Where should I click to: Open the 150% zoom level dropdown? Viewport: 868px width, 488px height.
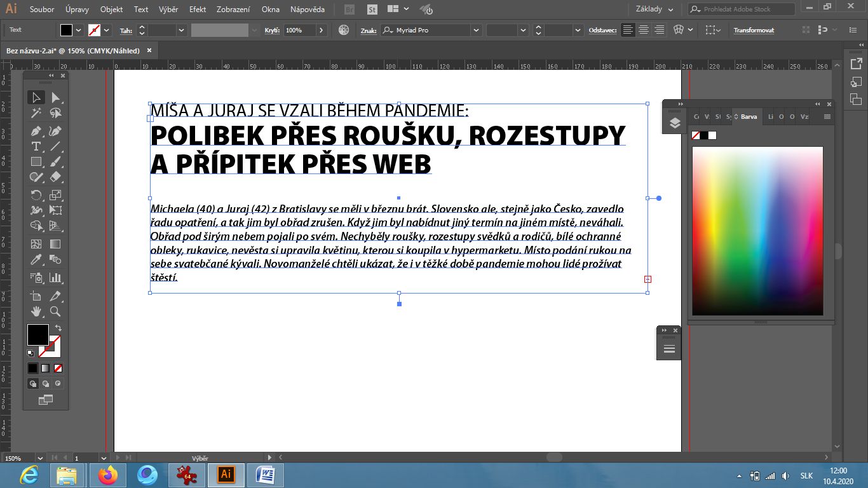(x=40, y=458)
